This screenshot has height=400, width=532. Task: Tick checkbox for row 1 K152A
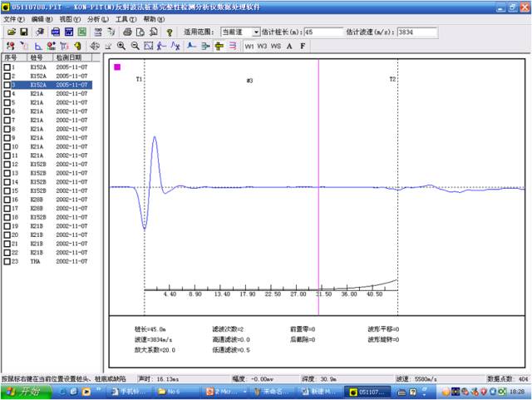(7, 67)
